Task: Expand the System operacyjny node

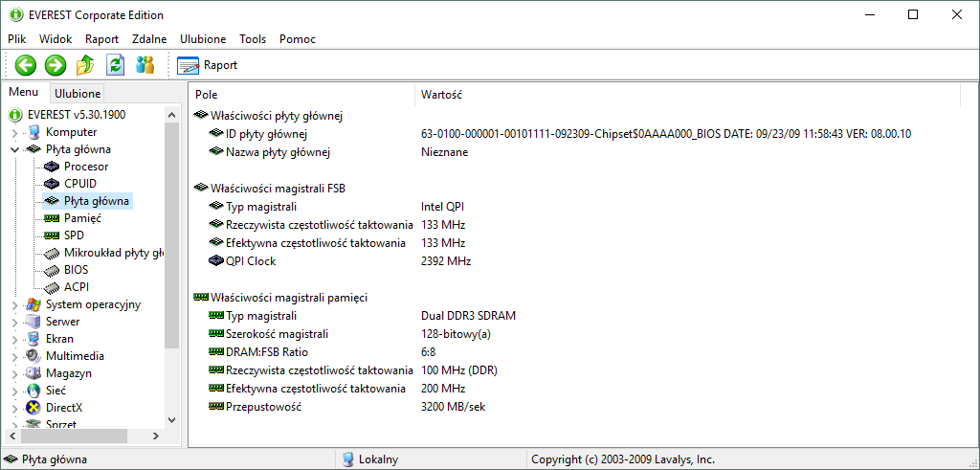Action: [14, 304]
